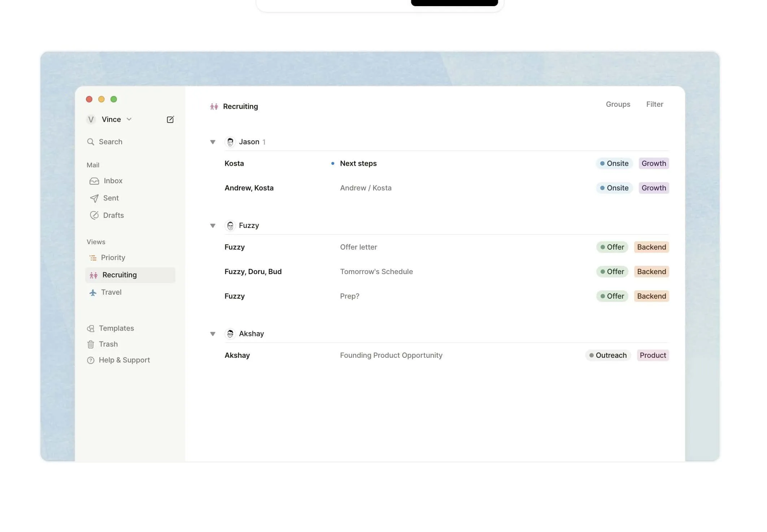
Task: Collapse the Akshay conversation group
Action: 213,334
